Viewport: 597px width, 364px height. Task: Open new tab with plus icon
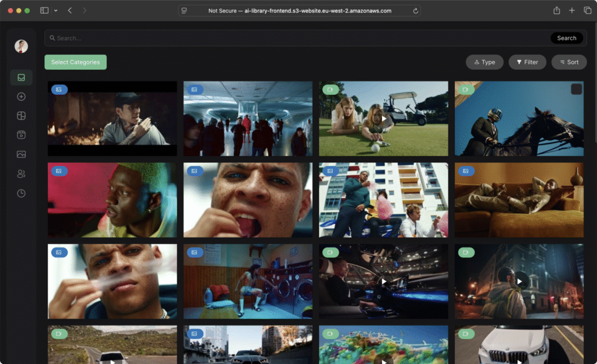click(571, 10)
